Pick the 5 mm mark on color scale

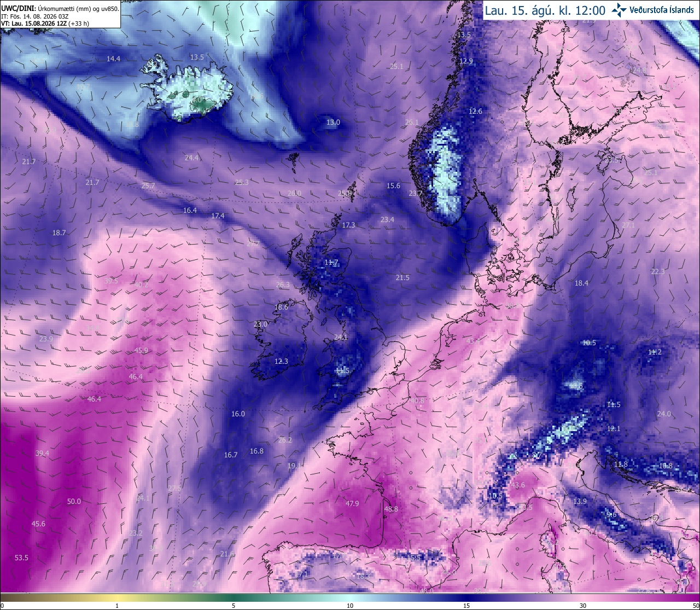point(234,606)
